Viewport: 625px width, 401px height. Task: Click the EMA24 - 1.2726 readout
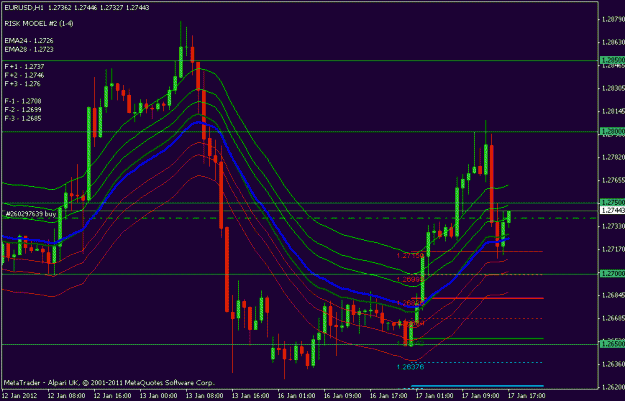(29, 41)
